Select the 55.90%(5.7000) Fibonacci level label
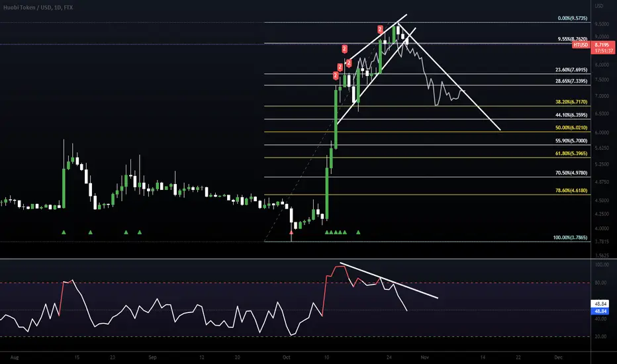Screen dimensions: 617x364 point(571,141)
